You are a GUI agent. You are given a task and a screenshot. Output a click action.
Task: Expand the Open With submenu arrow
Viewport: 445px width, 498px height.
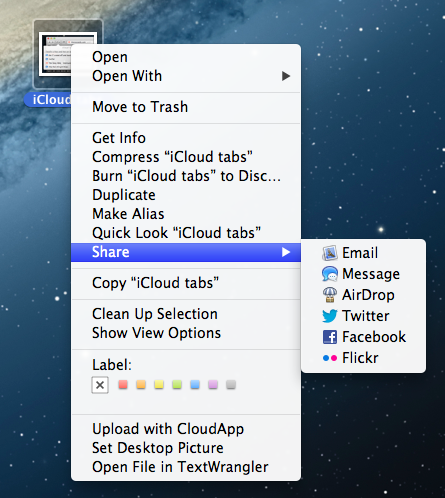(286, 76)
